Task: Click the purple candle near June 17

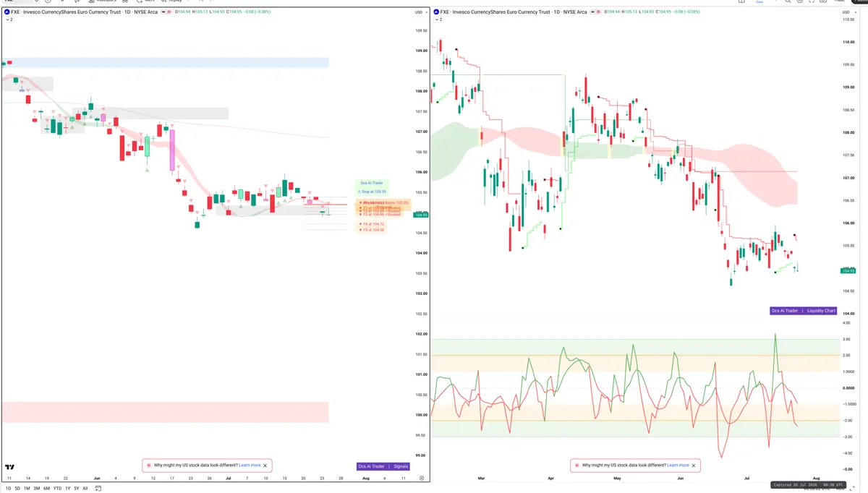Action: point(172,150)
